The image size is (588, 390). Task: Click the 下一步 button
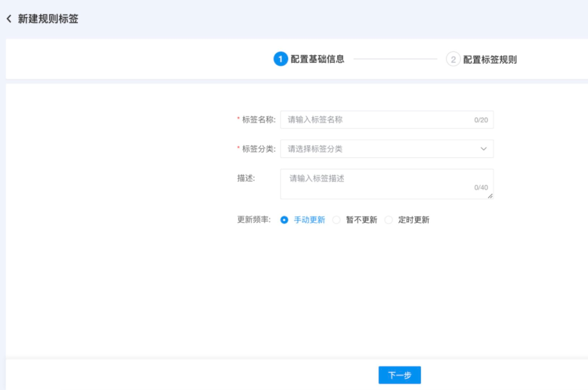coord(399,375)
